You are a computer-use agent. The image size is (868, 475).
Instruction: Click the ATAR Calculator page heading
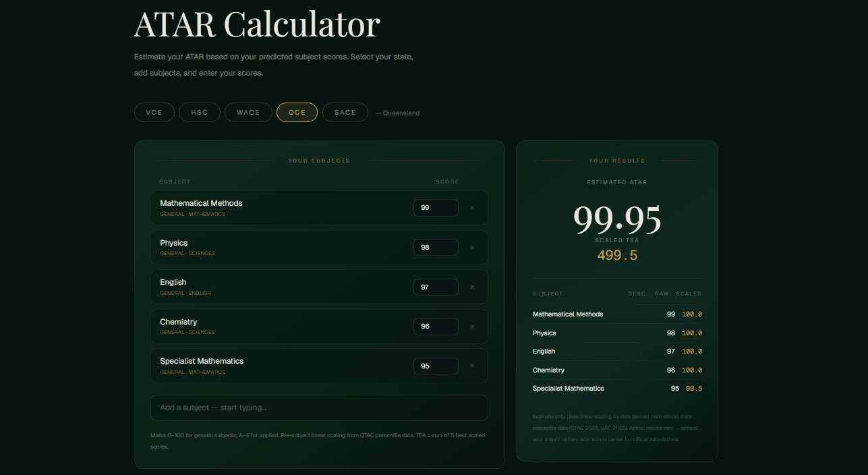[257, 24]
